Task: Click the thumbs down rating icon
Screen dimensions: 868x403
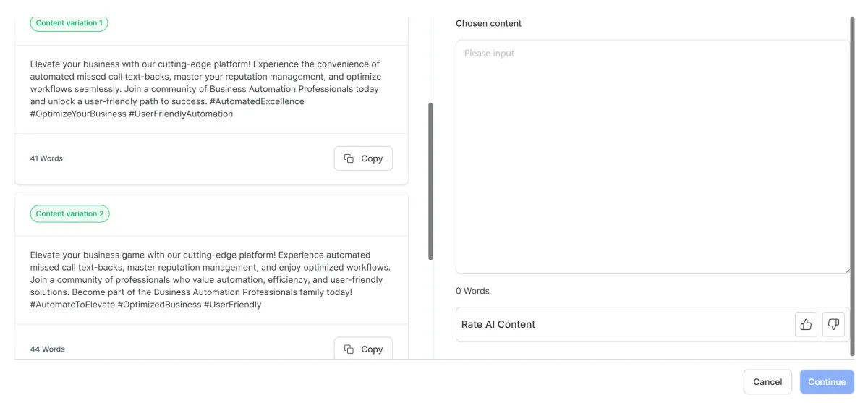Action: [833, 324]
